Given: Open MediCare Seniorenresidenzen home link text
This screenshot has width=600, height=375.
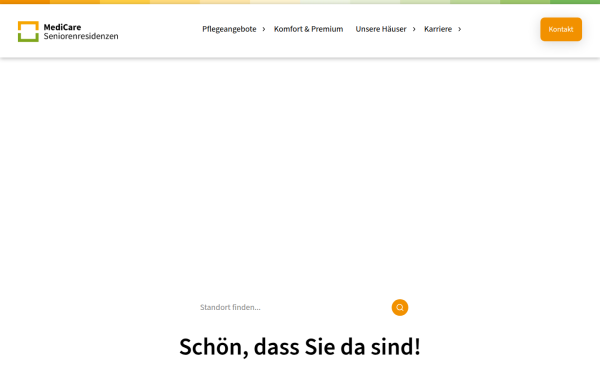Looking at the screenshot, I should 81,31.
